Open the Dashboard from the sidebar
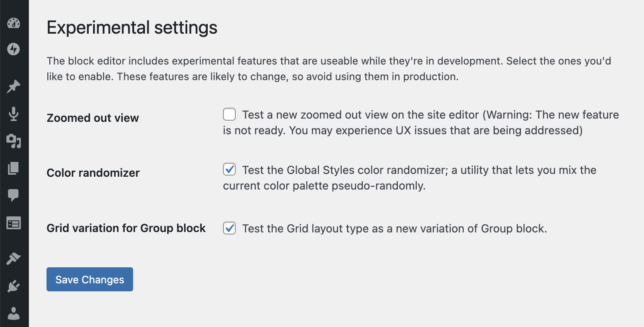 click(14, 23)
